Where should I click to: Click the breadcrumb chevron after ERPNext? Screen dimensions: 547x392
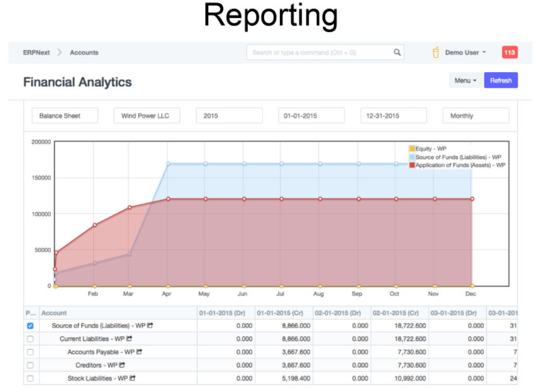pyautogui.click(x=60, y=52)
